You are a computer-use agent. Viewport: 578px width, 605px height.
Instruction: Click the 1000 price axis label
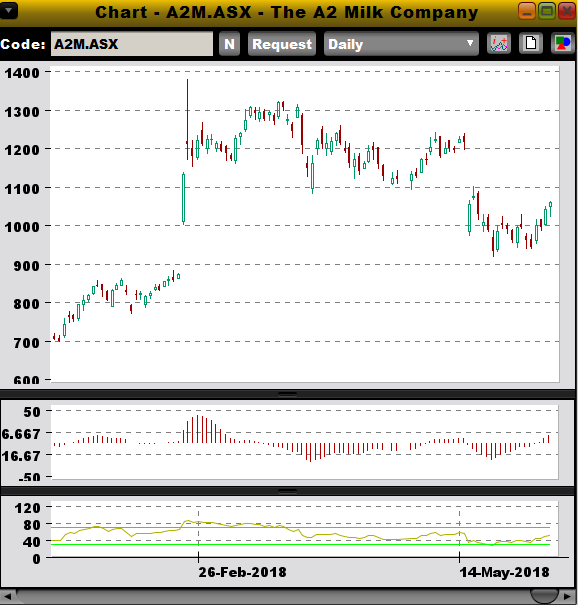[x=22, y=227]
